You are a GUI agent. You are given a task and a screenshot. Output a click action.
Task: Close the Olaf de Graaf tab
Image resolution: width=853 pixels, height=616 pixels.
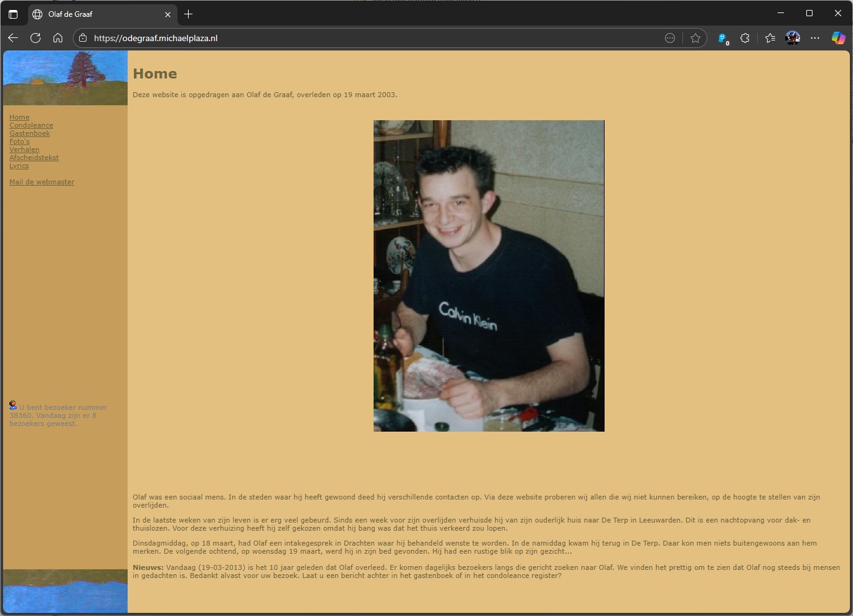pos(167,14)
